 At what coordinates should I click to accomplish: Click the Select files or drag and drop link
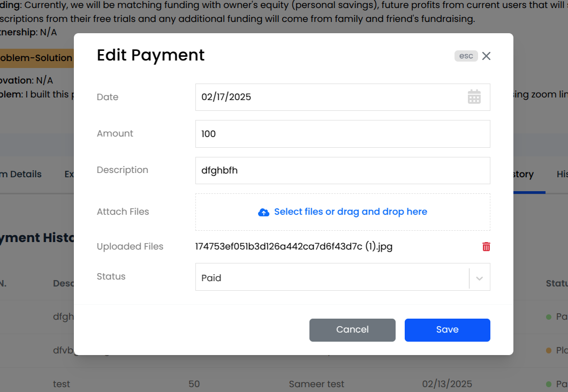pyautogui.click(x=349, y=212)
